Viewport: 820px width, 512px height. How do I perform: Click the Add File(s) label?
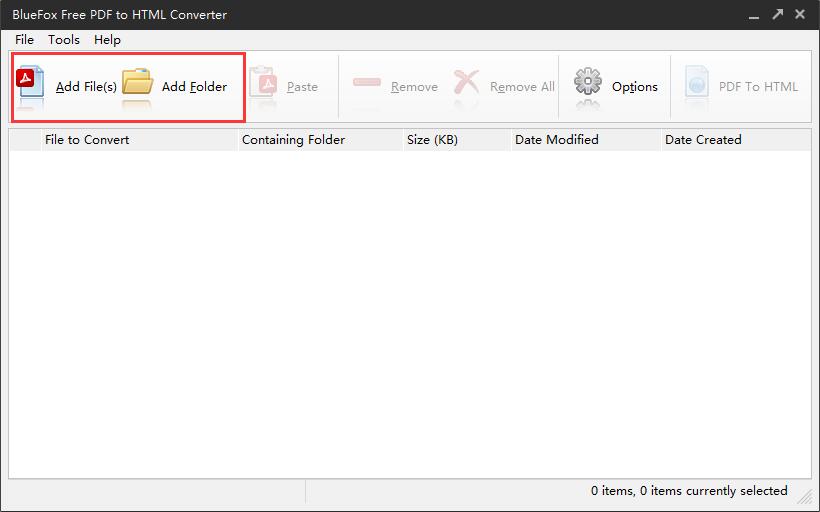point(86,87)
